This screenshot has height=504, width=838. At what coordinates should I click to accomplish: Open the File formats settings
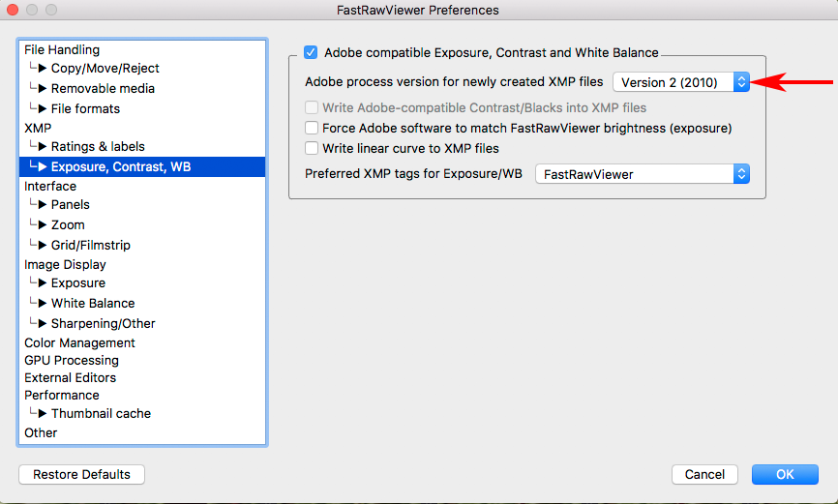pyautogui.click(x=85, y=108)
